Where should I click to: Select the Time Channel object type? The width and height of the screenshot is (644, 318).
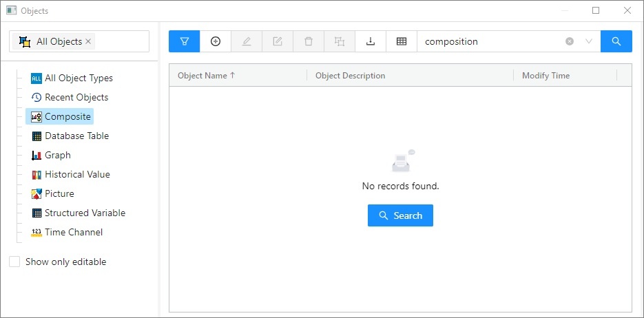73,233
